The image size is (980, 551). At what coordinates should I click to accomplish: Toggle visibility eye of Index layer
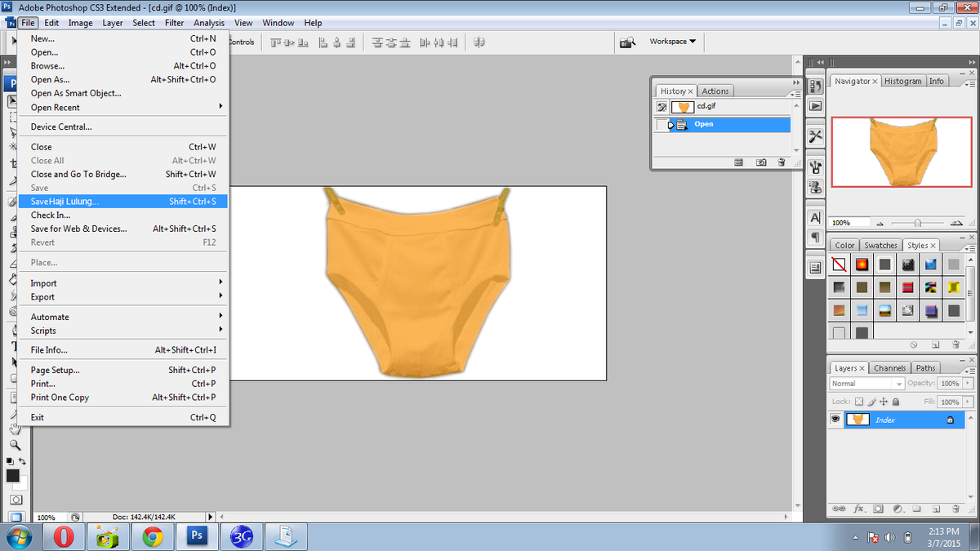[835, 420]
